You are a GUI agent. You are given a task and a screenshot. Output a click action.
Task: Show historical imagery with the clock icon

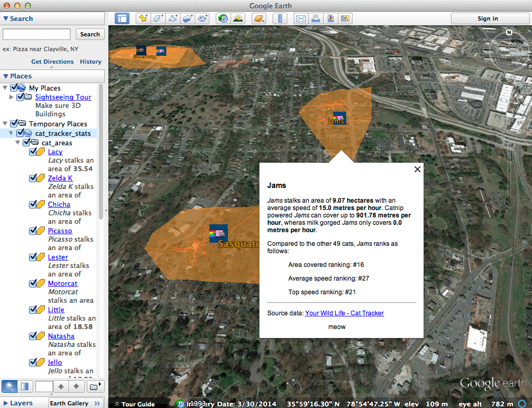point(223,18)
